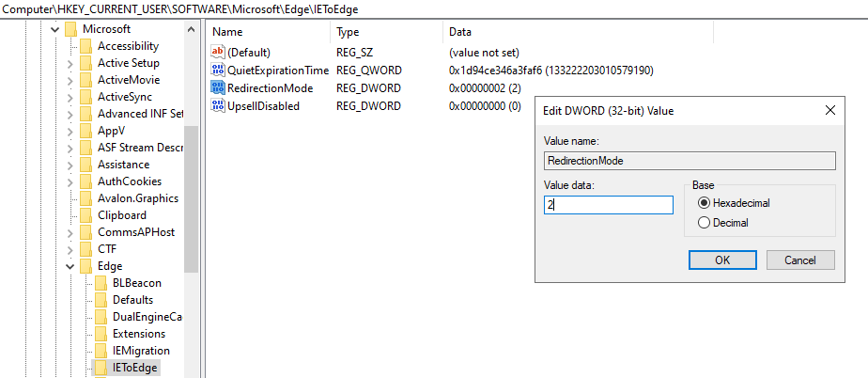Expand the ActiveSync key
Image resolution: width=868 pixels, height=378 pixels.
(70, 98)
